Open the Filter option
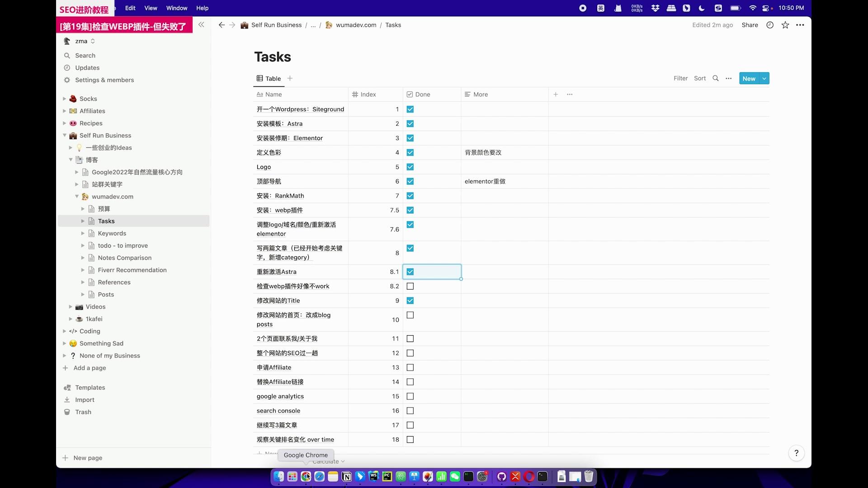This screenshot has height=488, width=868. (x=680, y=78)
